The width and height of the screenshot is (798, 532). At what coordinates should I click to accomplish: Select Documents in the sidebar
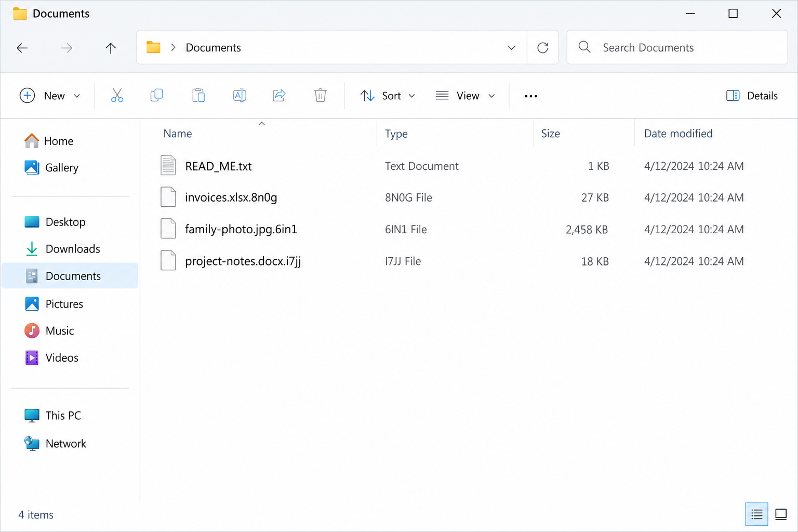(70, 276)
